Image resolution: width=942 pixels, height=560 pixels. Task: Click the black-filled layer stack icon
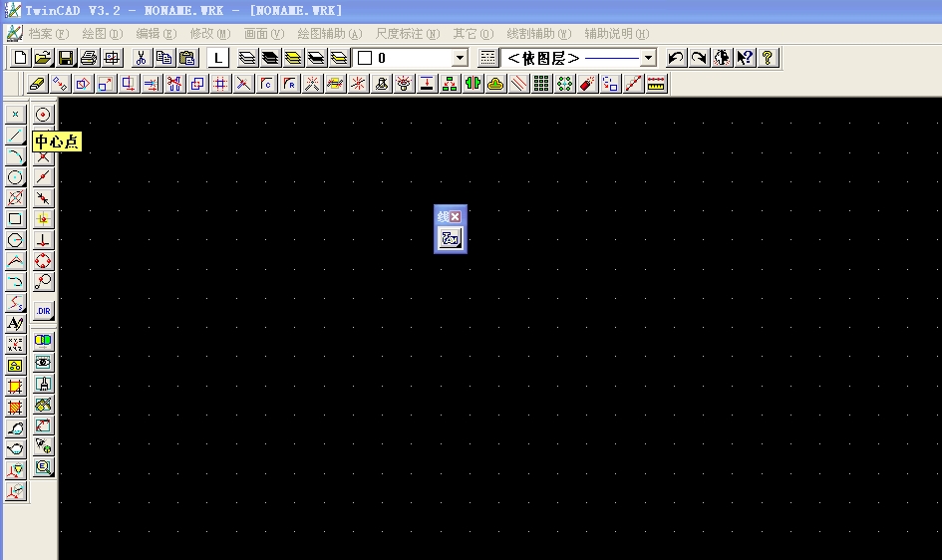(x=270, y=58)
